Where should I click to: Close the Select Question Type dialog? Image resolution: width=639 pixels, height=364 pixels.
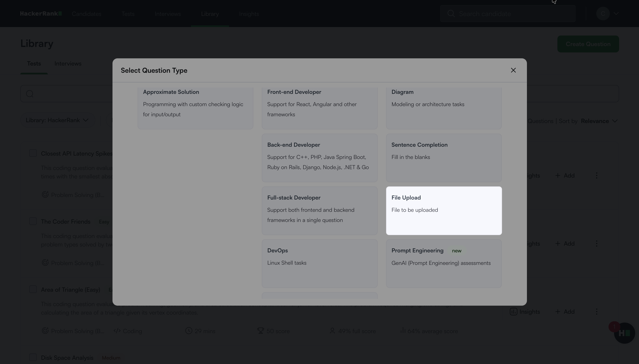(x=513, y=70)
